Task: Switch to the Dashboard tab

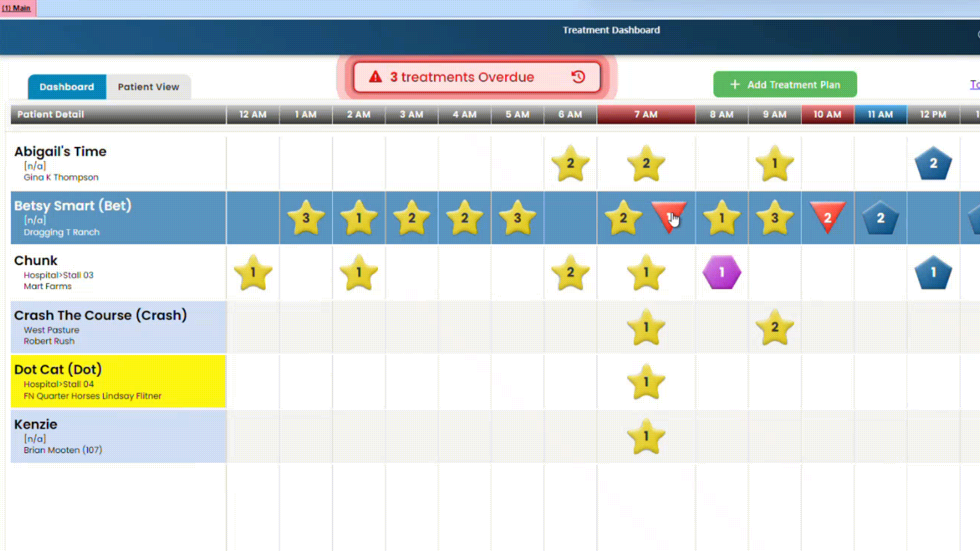Action: (67, 87)
